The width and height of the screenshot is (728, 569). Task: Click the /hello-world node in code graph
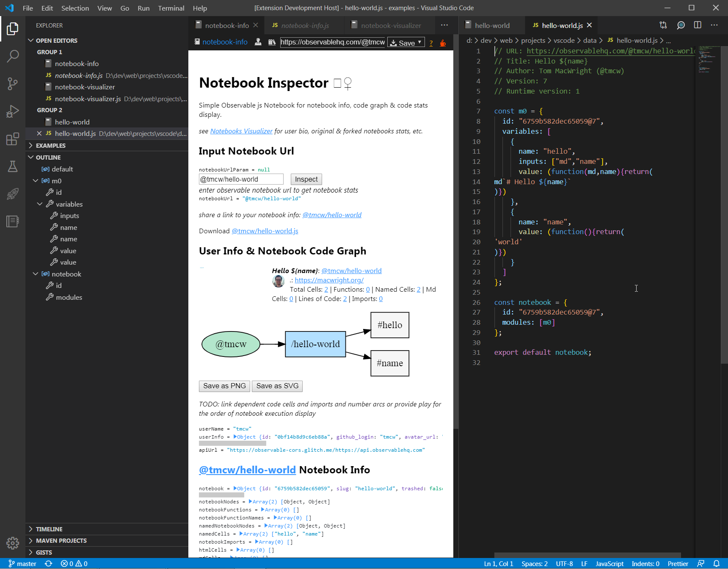pos(315,344)
